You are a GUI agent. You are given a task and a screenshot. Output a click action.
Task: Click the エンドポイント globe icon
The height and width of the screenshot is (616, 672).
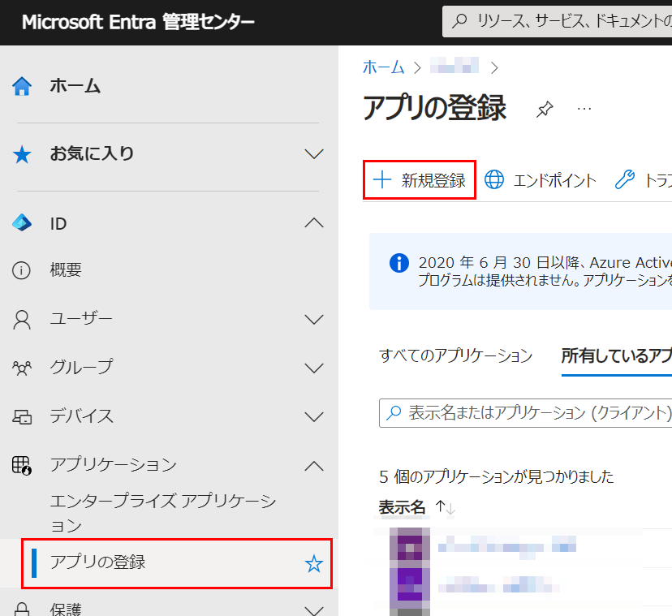coord(494,179)
